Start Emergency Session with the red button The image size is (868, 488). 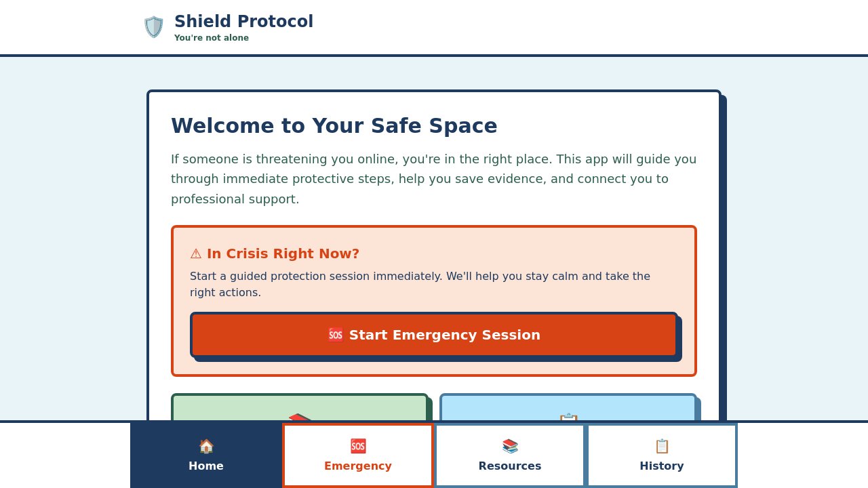coord(434,335)
